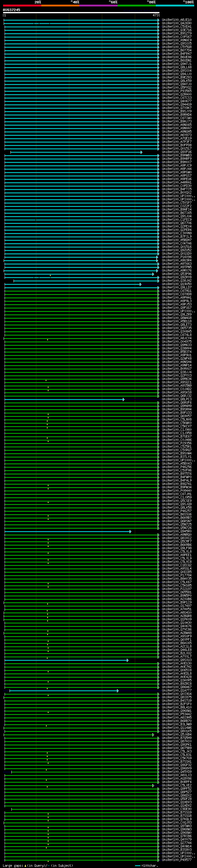The width and height of the screenshot is (197, 868).
Task: Open hit UniRef100_C5XEA1
Action: click(176, 26)
